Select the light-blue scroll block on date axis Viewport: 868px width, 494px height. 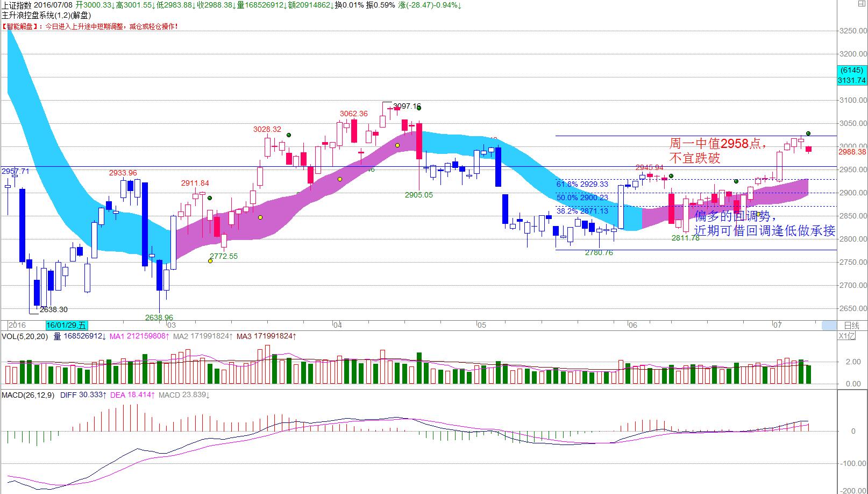[829, 325]
